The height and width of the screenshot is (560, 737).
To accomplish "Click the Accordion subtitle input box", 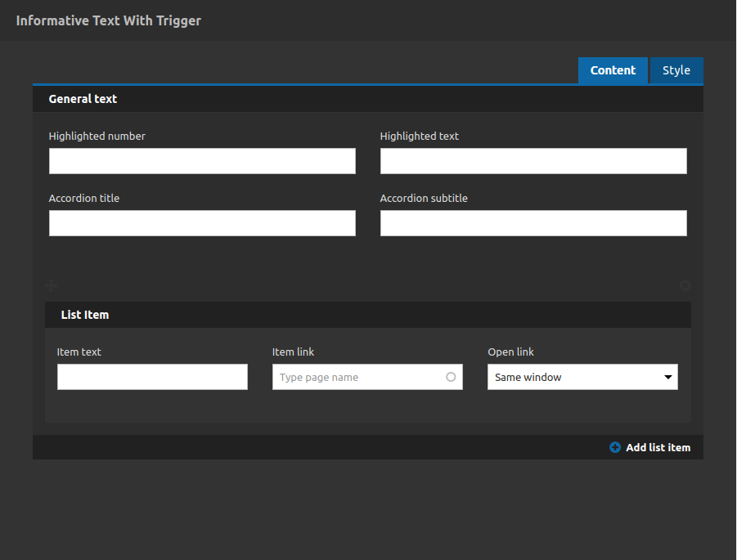I will [x=533, y=223].
